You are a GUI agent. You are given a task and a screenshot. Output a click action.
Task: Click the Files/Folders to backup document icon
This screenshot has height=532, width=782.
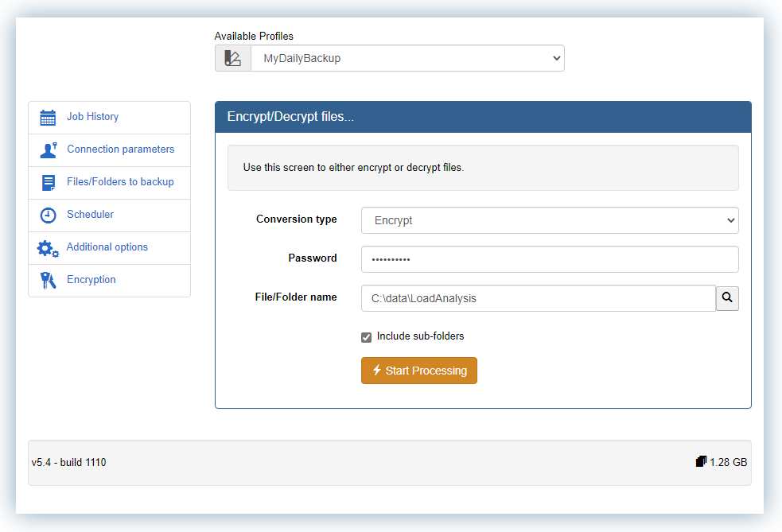tap(48, 182)
